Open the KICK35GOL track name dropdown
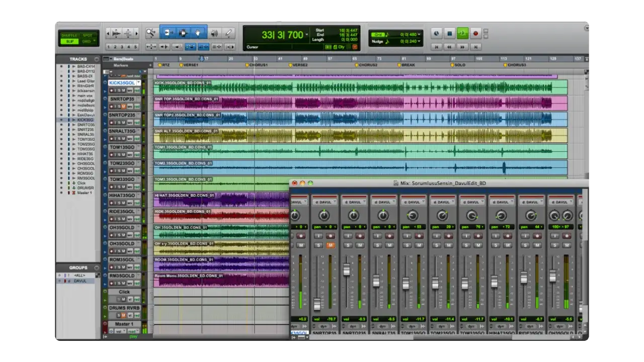 pyautogui.click(x=139, y=82)
